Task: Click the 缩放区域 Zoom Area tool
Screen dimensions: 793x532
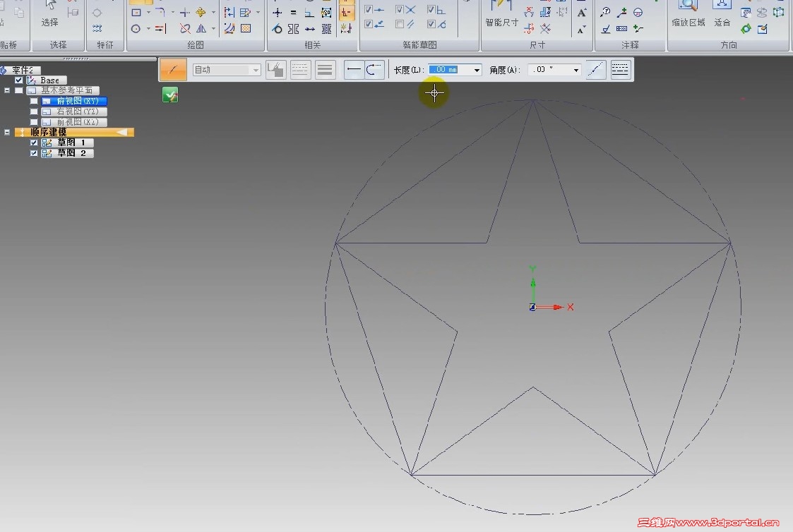Action: pyautogui.click(x=688, y=15)
